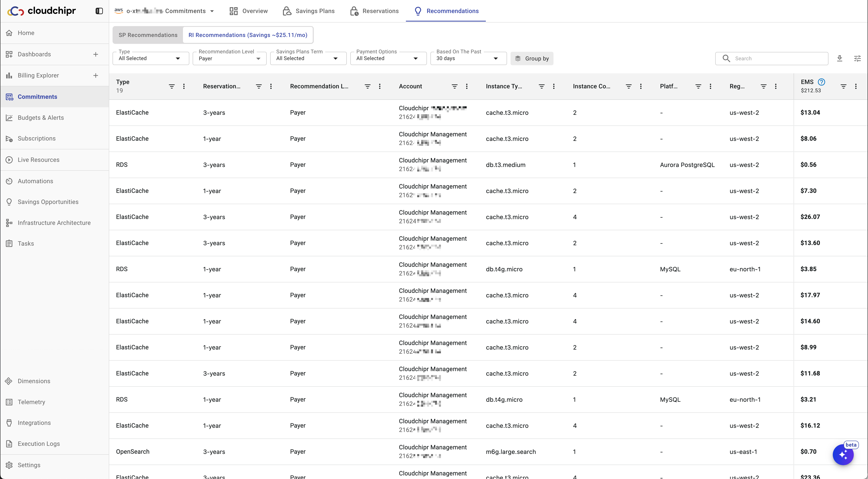Open the Reservations tab
The image size is (868, 479).
[x=374, y=11]
